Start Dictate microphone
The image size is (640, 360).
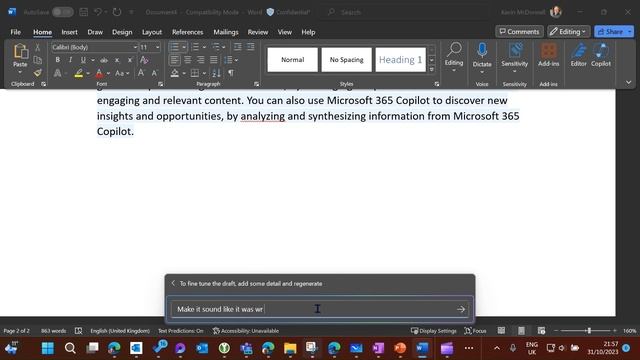click(x=482, y=50)
